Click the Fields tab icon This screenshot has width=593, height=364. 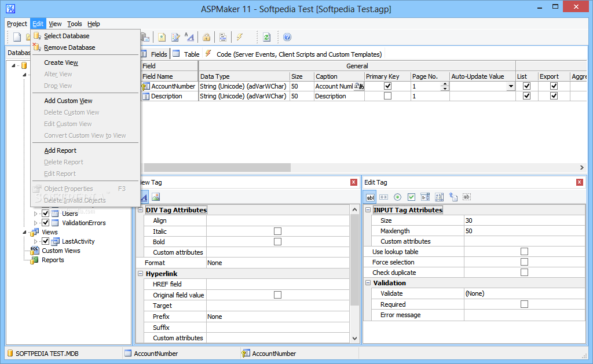coord(144,54)
